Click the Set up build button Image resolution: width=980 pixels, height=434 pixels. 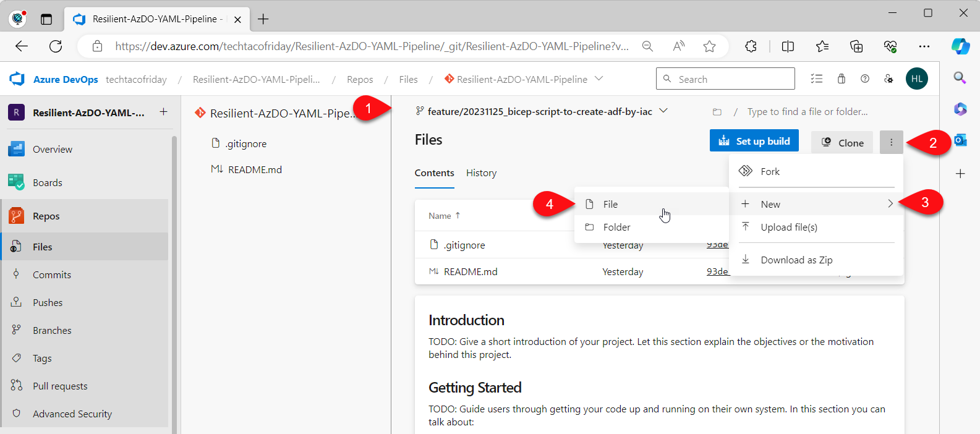[x=754, y=141]
